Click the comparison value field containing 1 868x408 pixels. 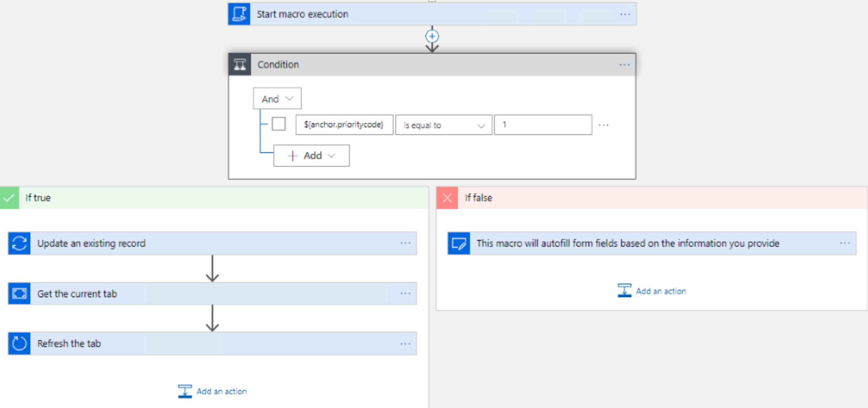pos(543,125)
